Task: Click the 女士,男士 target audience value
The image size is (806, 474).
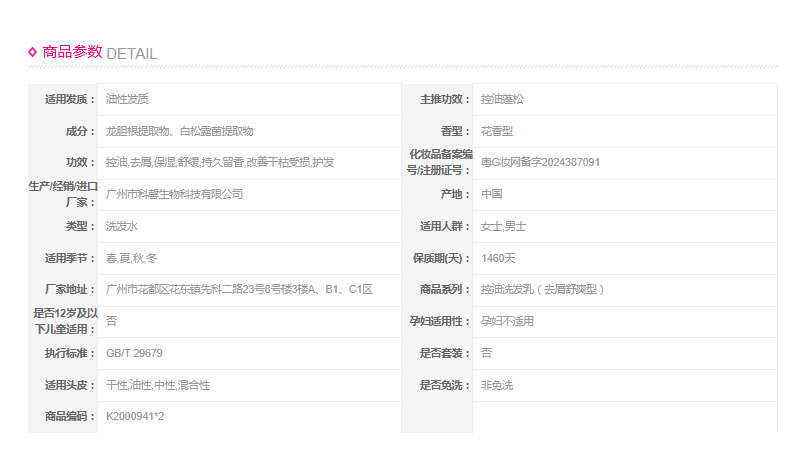Action: 503,227
